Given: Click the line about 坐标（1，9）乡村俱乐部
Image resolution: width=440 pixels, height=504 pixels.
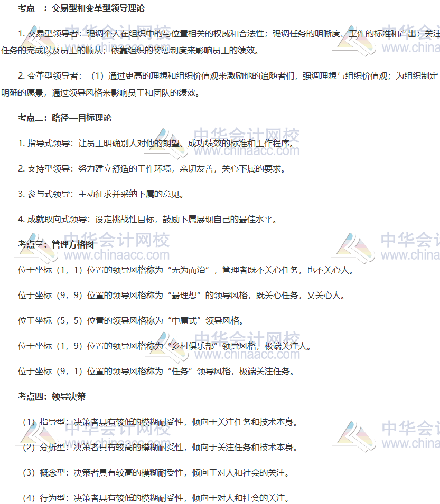Looking at the screenshot, I should (x=164, y=346).
